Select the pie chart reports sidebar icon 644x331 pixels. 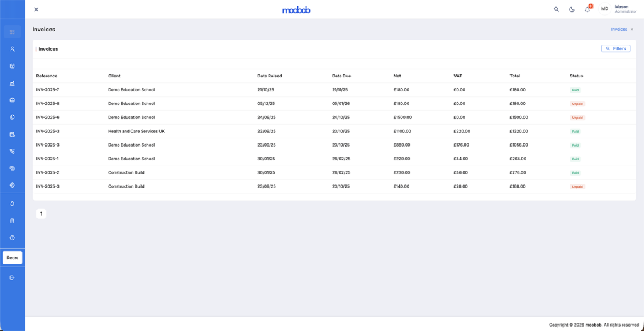coord(12,117)
